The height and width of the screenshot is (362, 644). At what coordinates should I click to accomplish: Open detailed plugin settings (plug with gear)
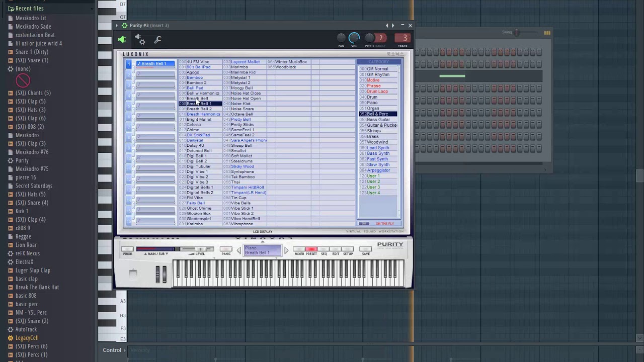[x=140, y=40]
